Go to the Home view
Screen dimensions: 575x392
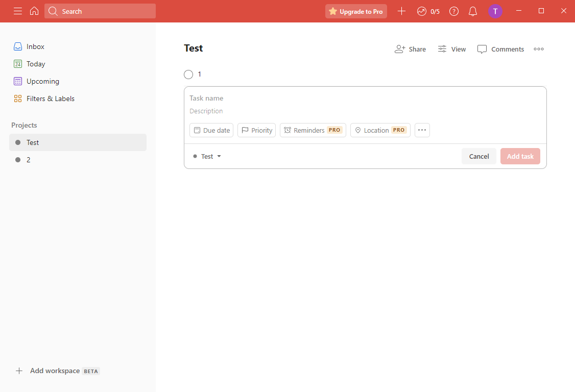[34, 11]
